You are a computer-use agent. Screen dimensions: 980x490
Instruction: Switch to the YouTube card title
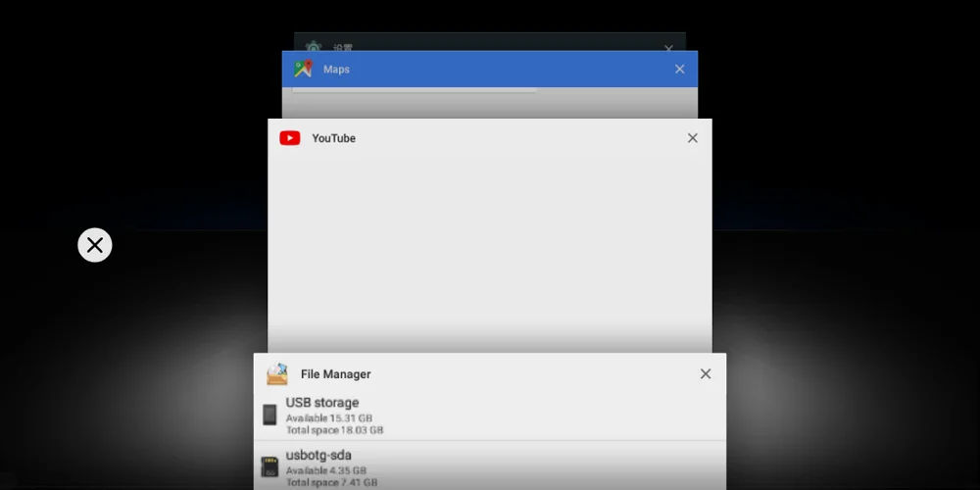pos(334,138)
